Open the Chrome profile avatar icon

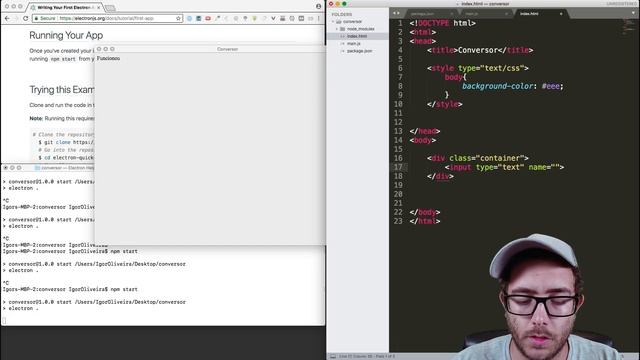(x=318, y=7)
